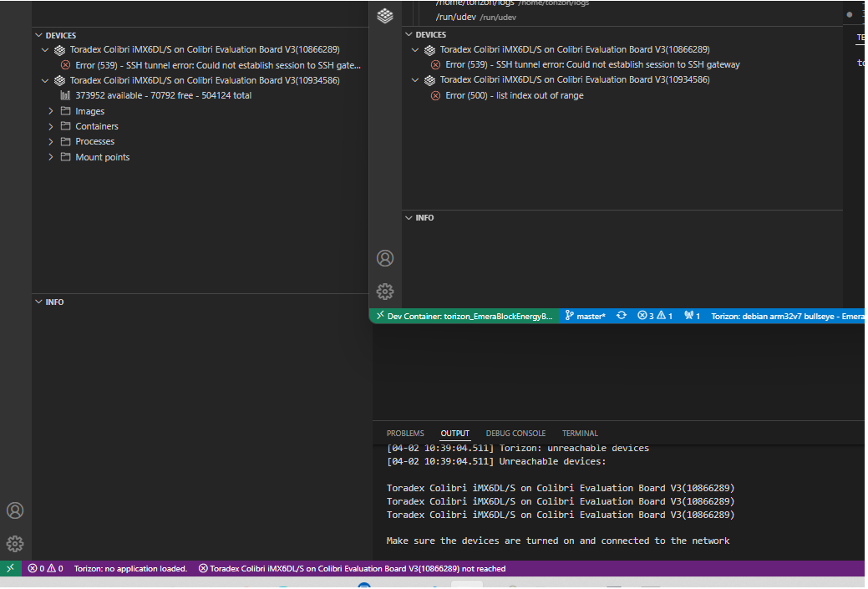
Task: Open the Manage gear in the purple status bar window
Action: tap(15, 544)
